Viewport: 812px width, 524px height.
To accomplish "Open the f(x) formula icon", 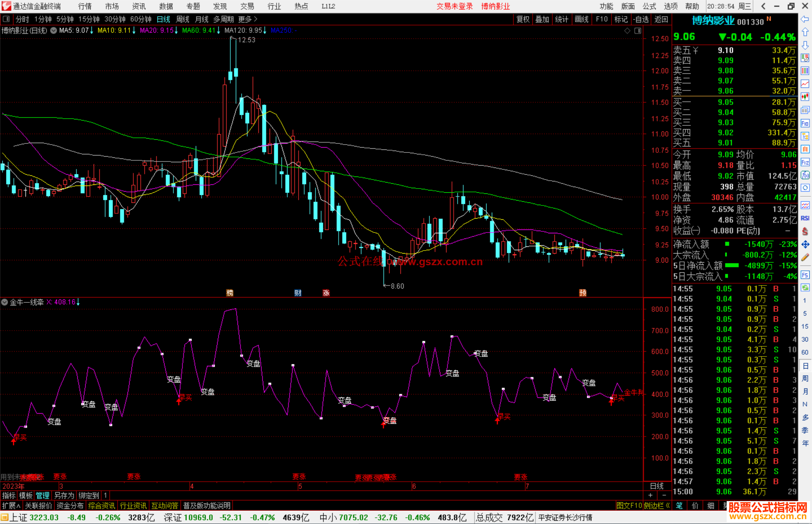I will (x=805, y=175).
